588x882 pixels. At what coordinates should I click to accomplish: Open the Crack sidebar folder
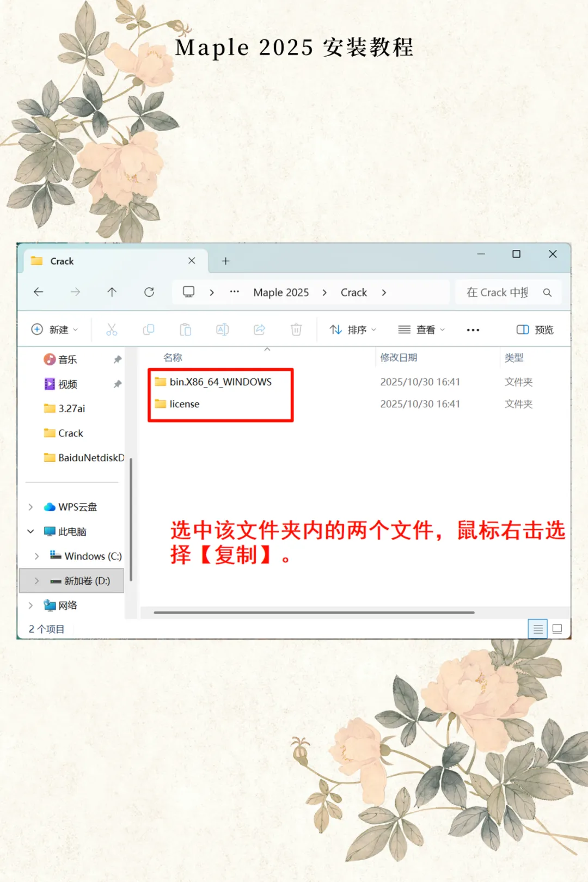pyautogui.click(x=64, y=433)
